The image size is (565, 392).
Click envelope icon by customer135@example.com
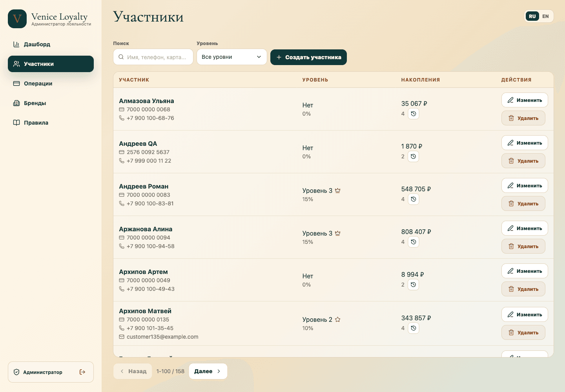pyautogui.click(x=122, y=337)
